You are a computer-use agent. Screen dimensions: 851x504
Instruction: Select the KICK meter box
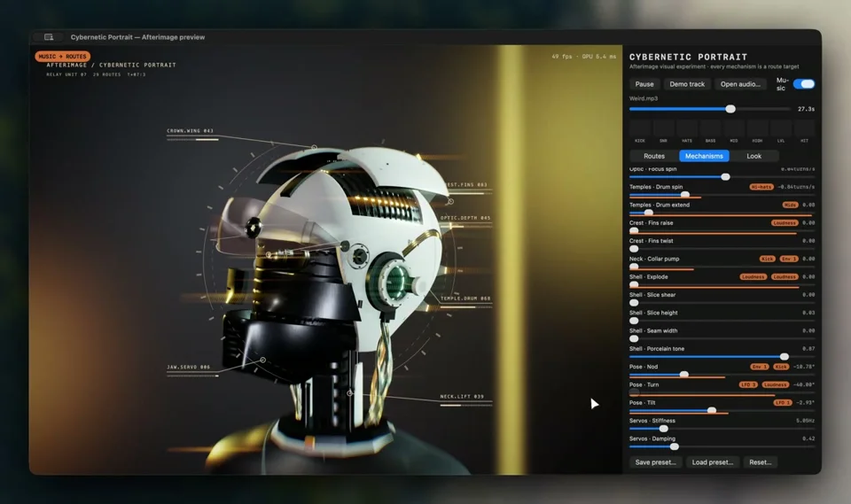(640, 128)
